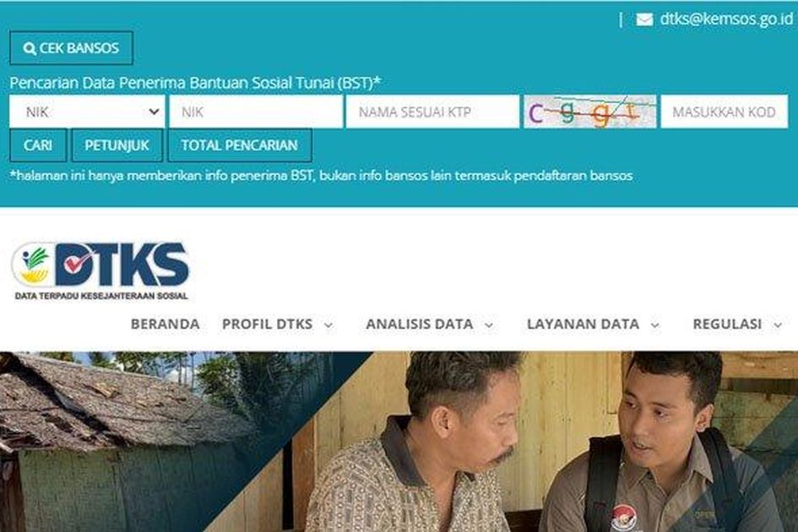Click the CEK BANSOS search magnifier icon
This screenshot has height=532, width=798.
tap(30, 48)
